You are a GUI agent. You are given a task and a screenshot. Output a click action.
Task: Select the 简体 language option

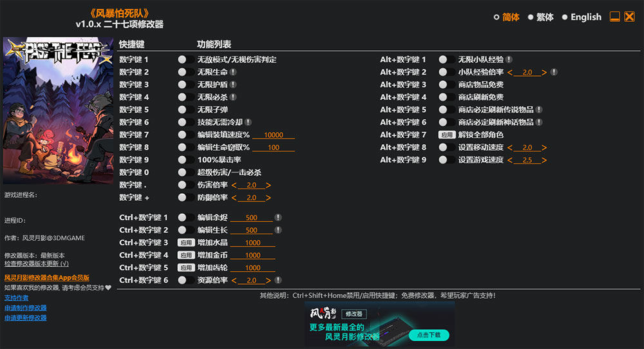[506, 17]
